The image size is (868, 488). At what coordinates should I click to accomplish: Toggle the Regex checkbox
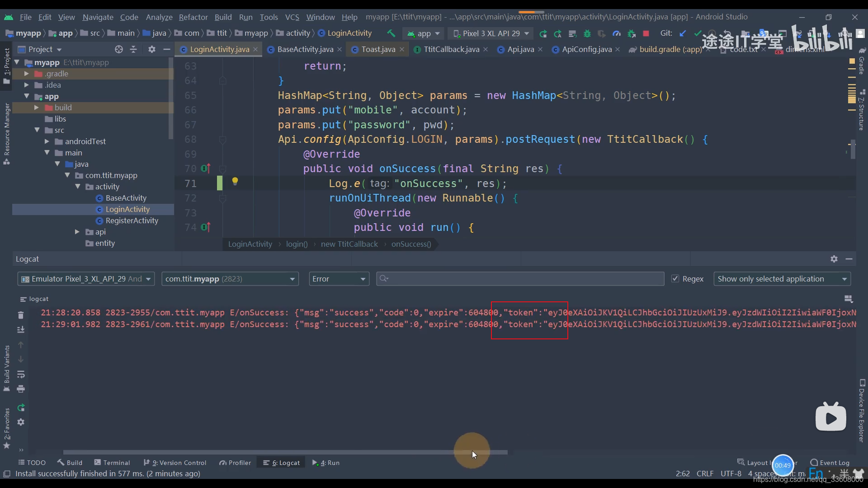click(x=675, y=279)
